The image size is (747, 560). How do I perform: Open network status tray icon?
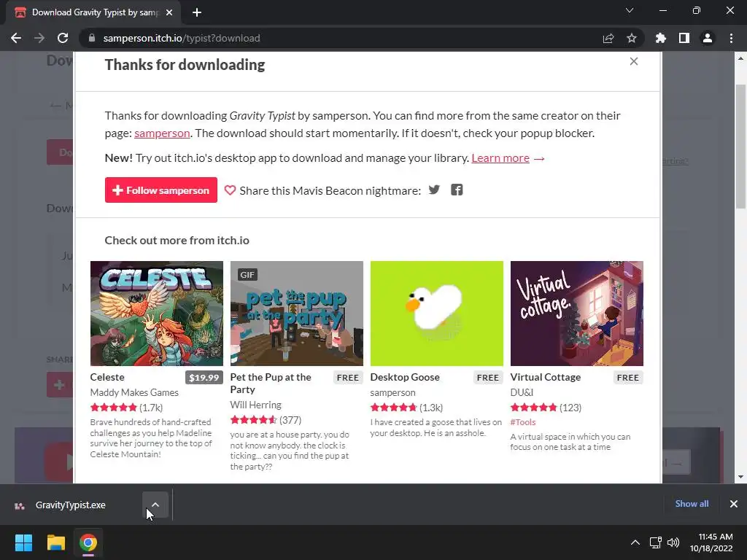click(656, 542)
